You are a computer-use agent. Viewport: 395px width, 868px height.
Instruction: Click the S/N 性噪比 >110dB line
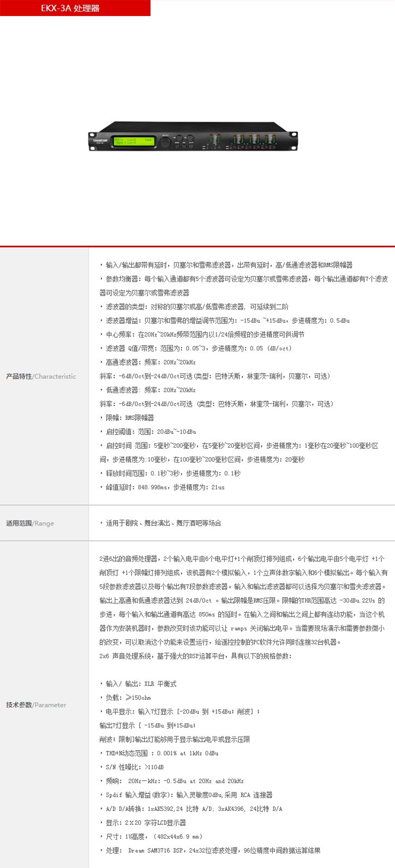coord(132,767)
